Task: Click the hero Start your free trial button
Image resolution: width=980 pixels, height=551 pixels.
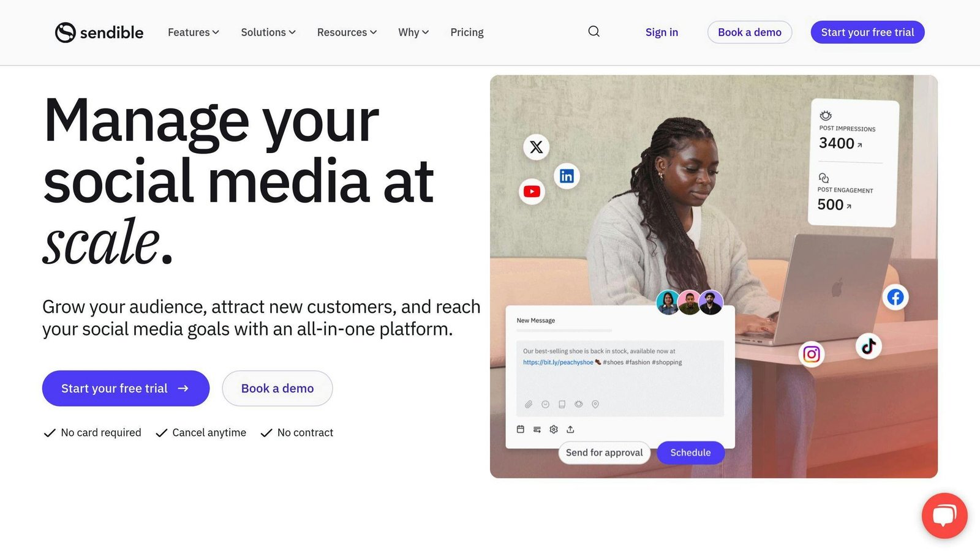Action: pos(126,388)
